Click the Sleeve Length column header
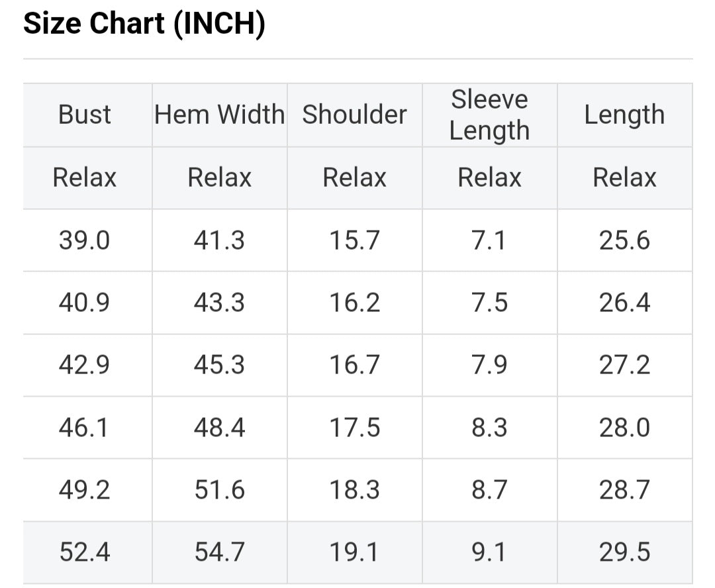This screenshot has height=588, width=715. click(490, 115)
